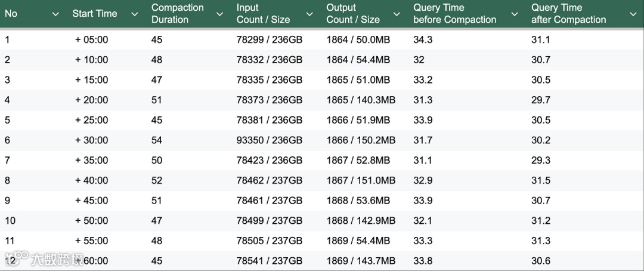Select output cell 1867 / 151.0MB
The height and width of the screenshot is (271, 644).
point(361,180)
